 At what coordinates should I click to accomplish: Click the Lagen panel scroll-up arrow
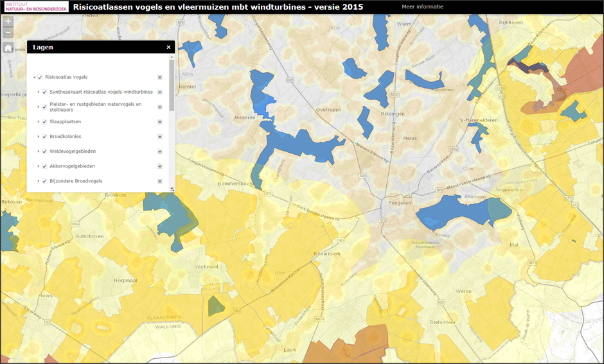click(x=172, y=56)
